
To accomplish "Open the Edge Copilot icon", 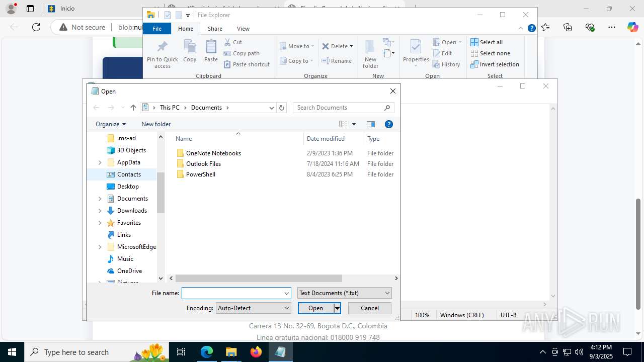I will pos(632,27).
